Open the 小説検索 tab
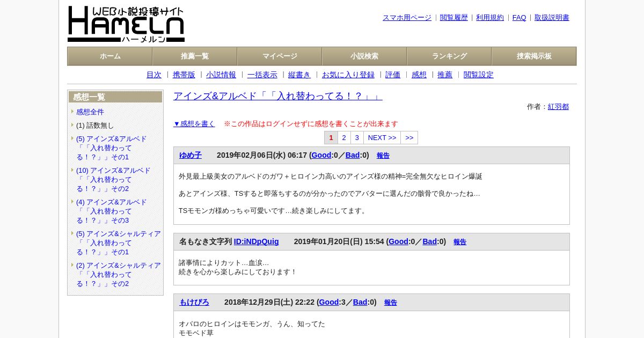 click(364, 56)
